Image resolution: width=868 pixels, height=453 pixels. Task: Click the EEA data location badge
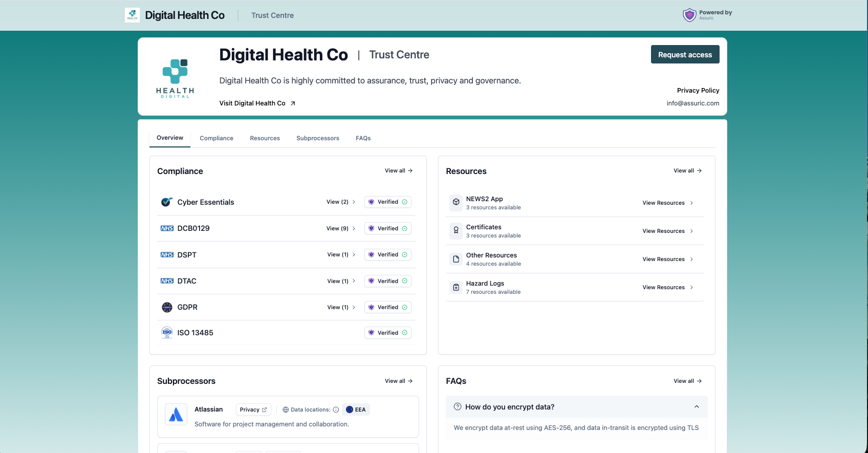tap(356, 409)
